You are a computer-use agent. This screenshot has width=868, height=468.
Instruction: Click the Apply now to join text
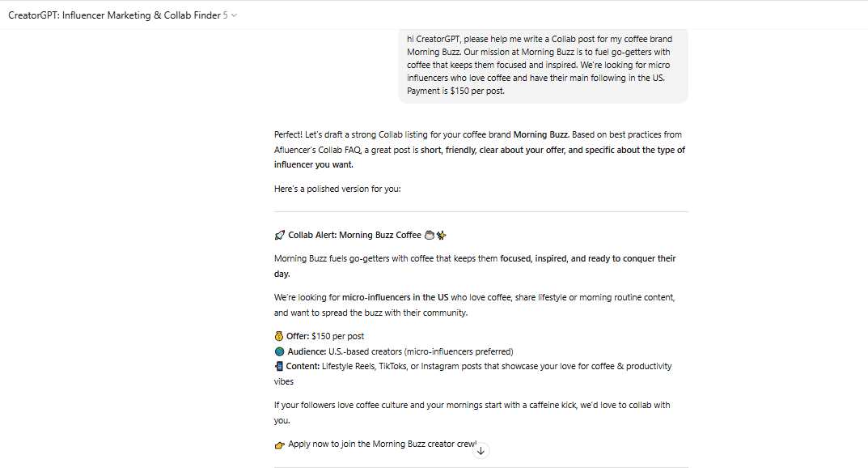pyautogui.click(x=382, y=445)
